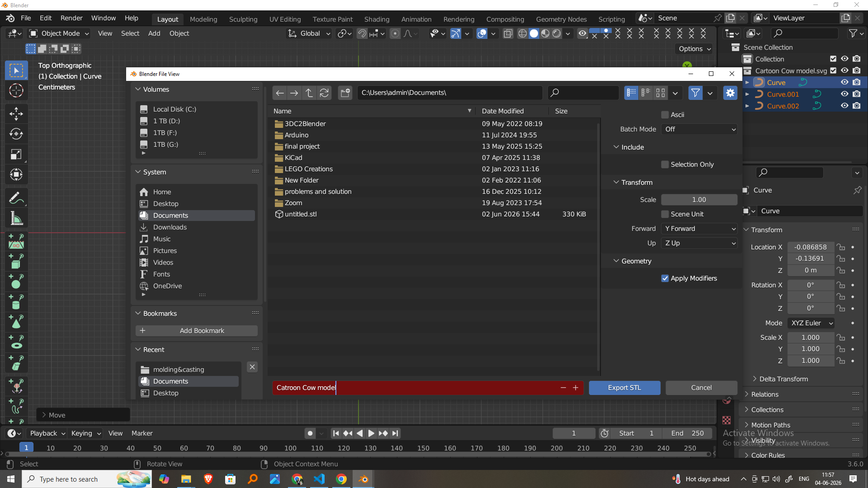Refresh the file list
868x488 pixels.
(x=324, y=93)
